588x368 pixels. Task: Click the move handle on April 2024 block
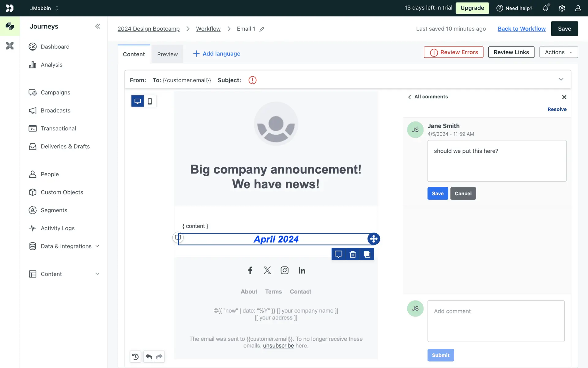pyautogui.click(x=374, y=239)
